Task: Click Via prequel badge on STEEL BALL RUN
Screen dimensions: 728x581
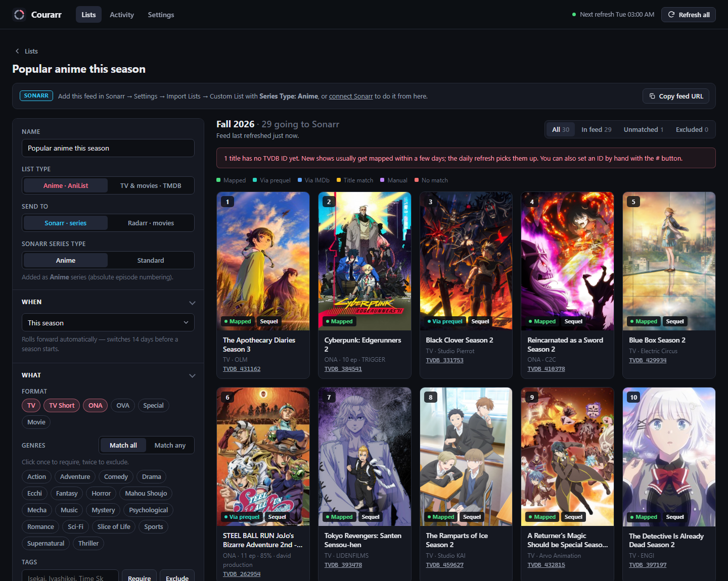Action: 242,517
